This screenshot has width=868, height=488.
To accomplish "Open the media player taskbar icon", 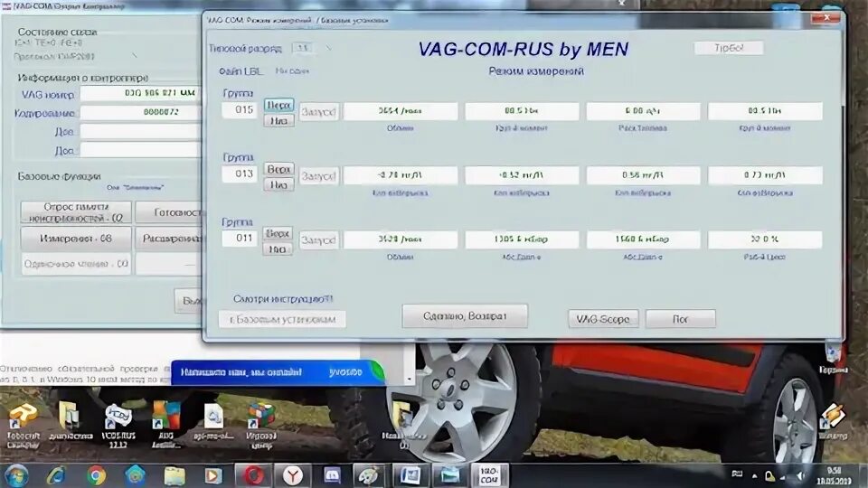I will [212, 475].
